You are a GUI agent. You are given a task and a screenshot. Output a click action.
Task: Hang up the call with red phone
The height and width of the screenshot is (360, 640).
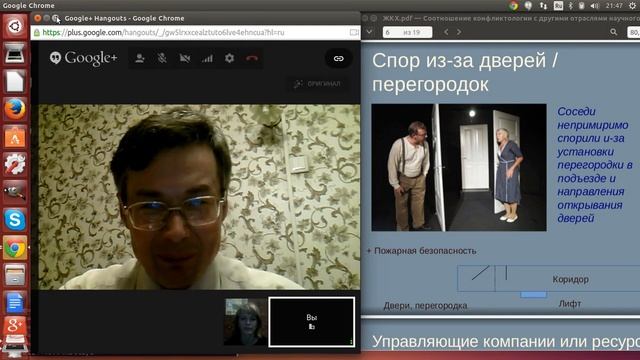pyautogui.click(x=252, y=58)
